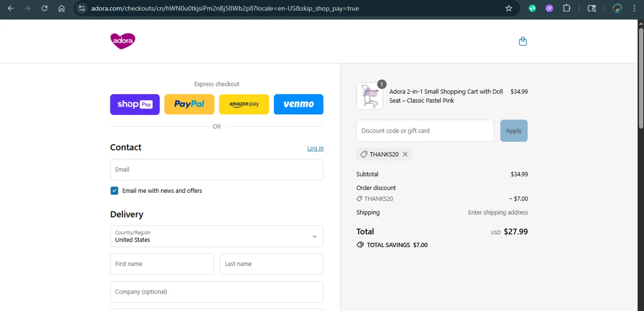The height and width of the screenshot is (311, 644).
Task: Go back to the previous page
Action: point(11,8)
